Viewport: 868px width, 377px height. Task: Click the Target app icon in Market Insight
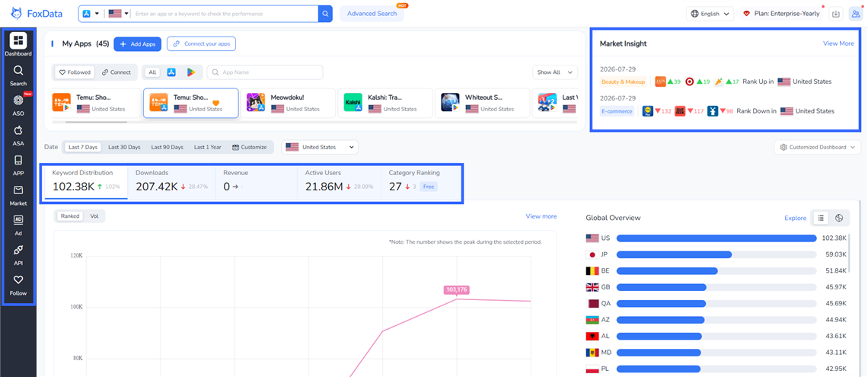pos(689,81)
